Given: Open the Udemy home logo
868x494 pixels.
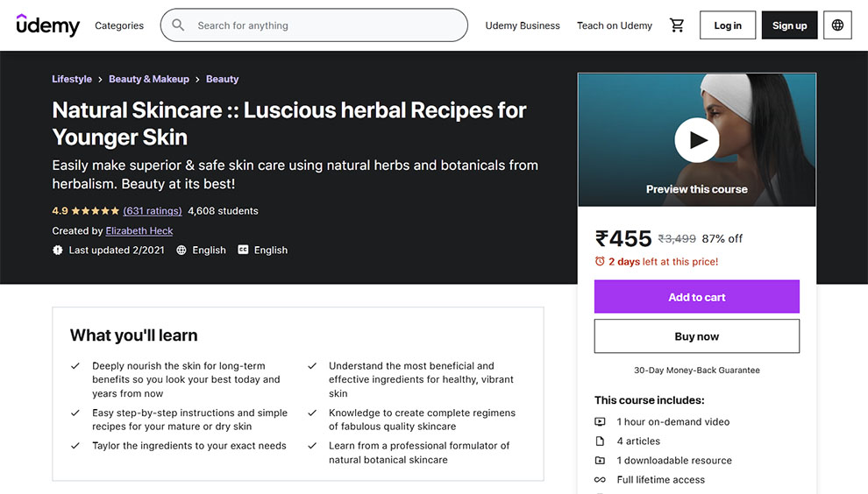Looking at the screenshot, I should [48, 25].
